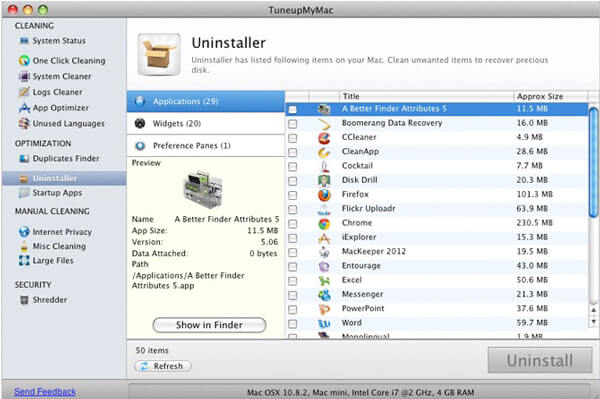This screenshot has width=600, height=399.
Task: Sort list by Title column header
Action: [426, 96]
